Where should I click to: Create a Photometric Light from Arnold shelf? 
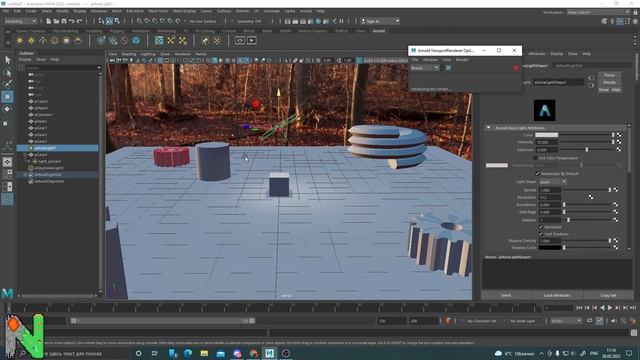click(43, 40)
